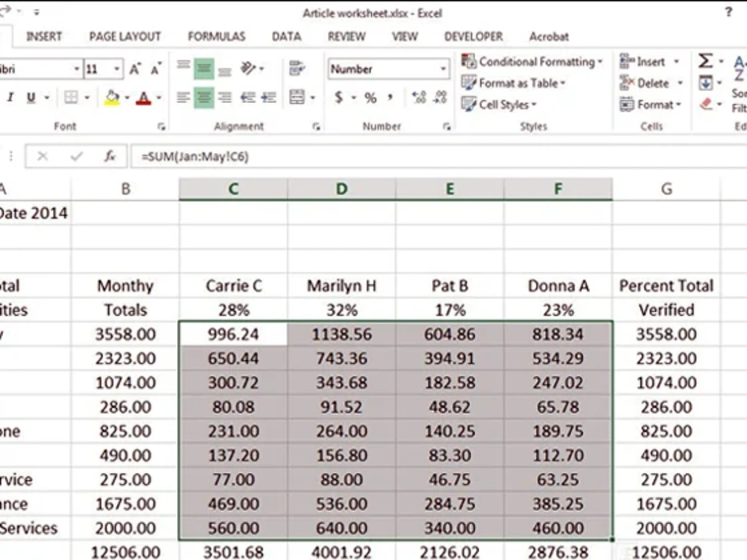Viewport: 747px width, 560px height.
Task: Toggle middle vertical align
Action: (204, 69)
